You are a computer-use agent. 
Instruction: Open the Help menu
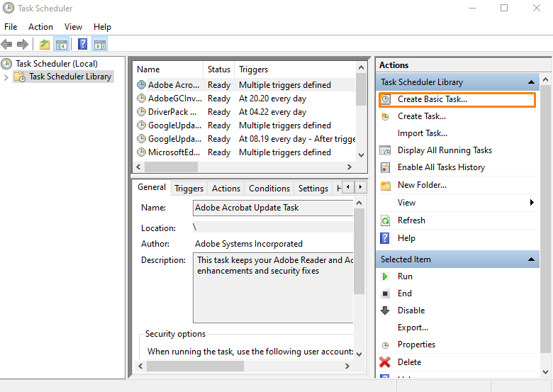coord(102,27)
